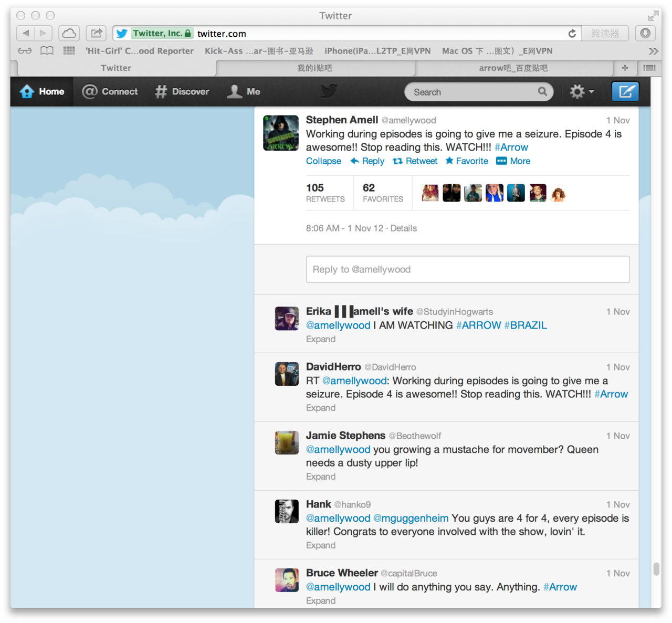Click the Reply to @amellywood box
672x623 pixels.
pyautogui.click(x=468, y=269)
